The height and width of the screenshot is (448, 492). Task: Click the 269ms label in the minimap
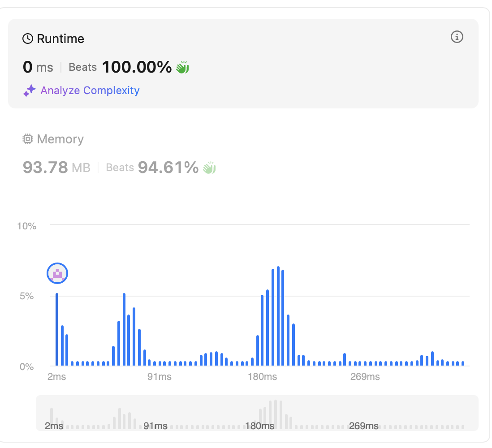[x=363, y=426]
